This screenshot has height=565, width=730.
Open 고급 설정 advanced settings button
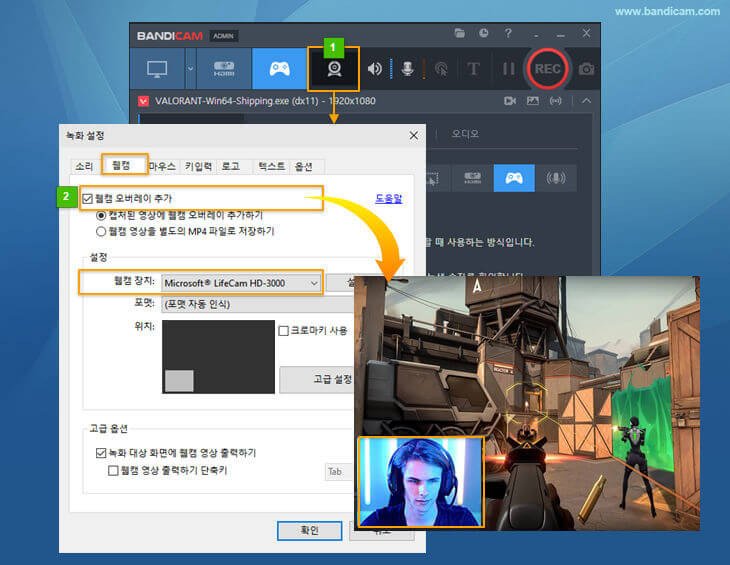(317, 379)
